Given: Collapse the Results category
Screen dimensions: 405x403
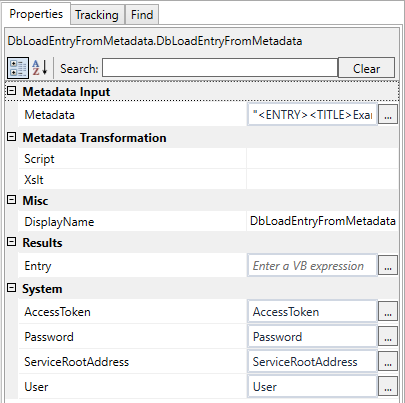Looking at the screenshot, I should tap(12, 242).
